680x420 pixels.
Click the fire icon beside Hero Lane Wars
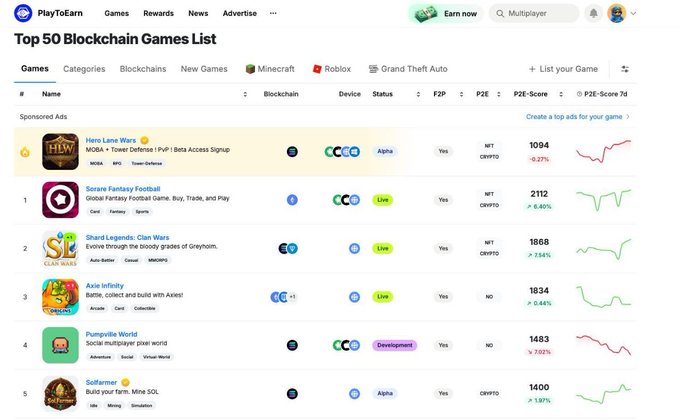25,152
